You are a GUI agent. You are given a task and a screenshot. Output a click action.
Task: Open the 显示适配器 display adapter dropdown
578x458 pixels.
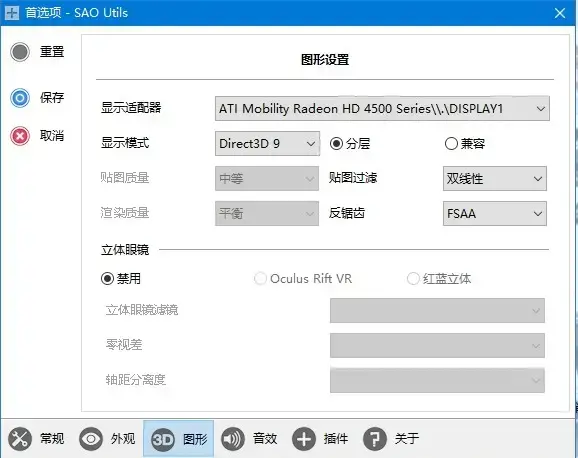click(382, 108)
